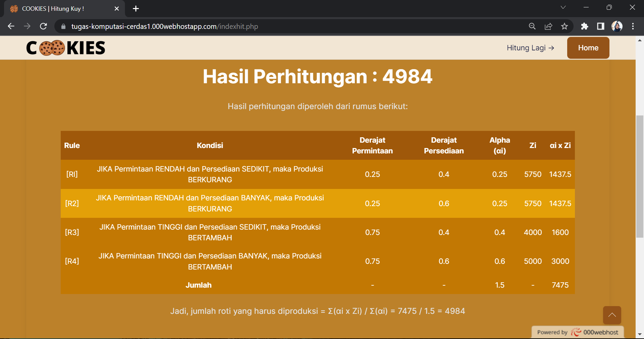Click the Alpha (αi) column header
Screen dimensions: 644x339
[499, 145]
